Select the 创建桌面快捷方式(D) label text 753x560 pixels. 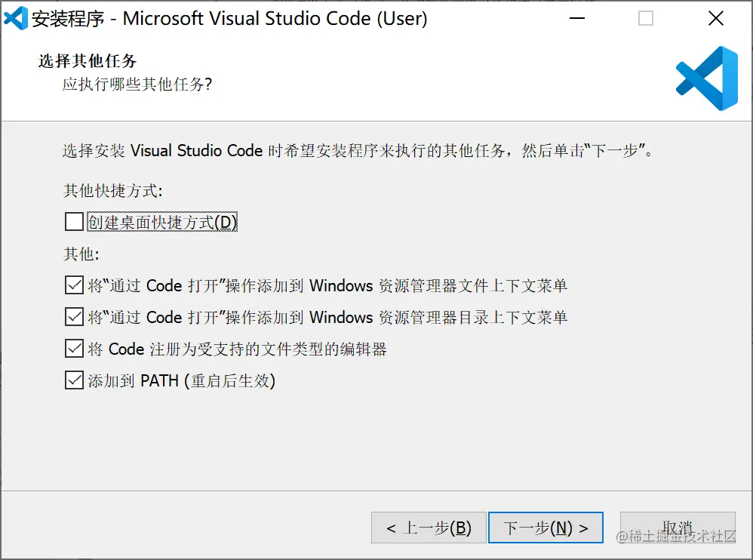pyautogui.click(x=162, y=222)
